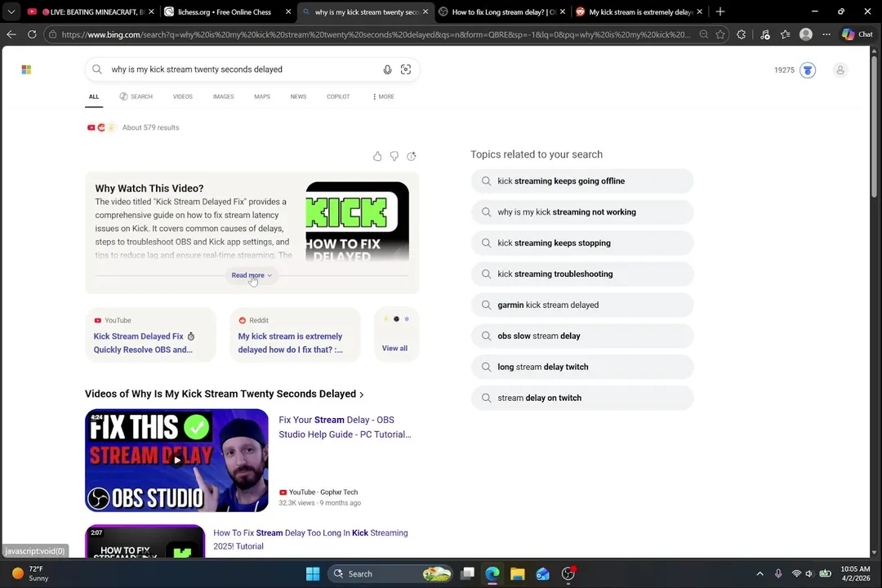Select the IMAGES filter tab

(223, 97)
